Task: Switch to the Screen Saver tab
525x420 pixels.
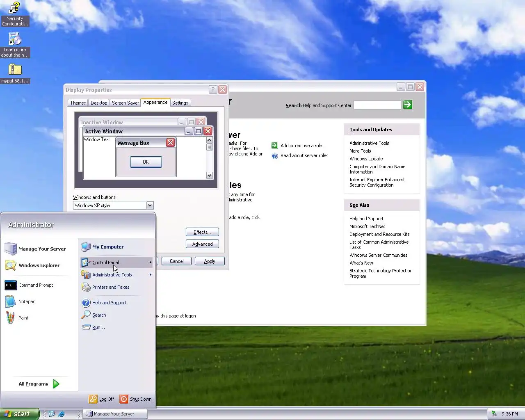Action: click(126, 103)
